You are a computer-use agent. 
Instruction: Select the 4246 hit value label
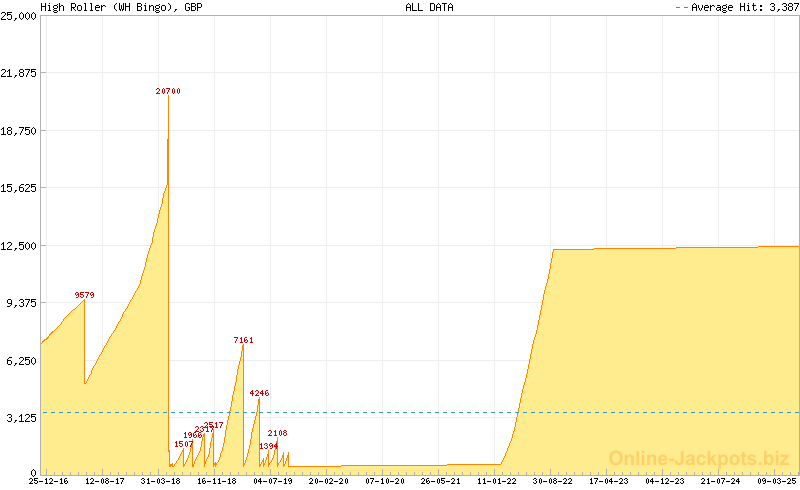click(259, 393)
